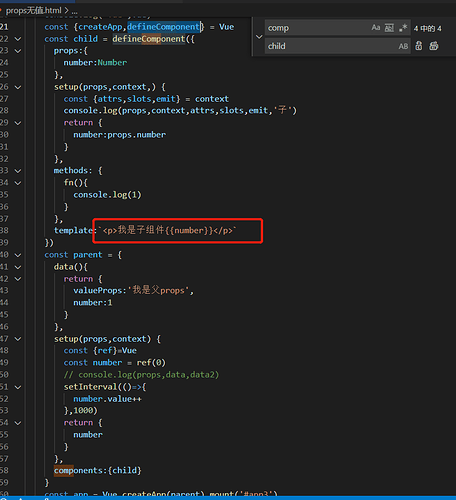Click the 'number:1' data property

coord(93,303)
